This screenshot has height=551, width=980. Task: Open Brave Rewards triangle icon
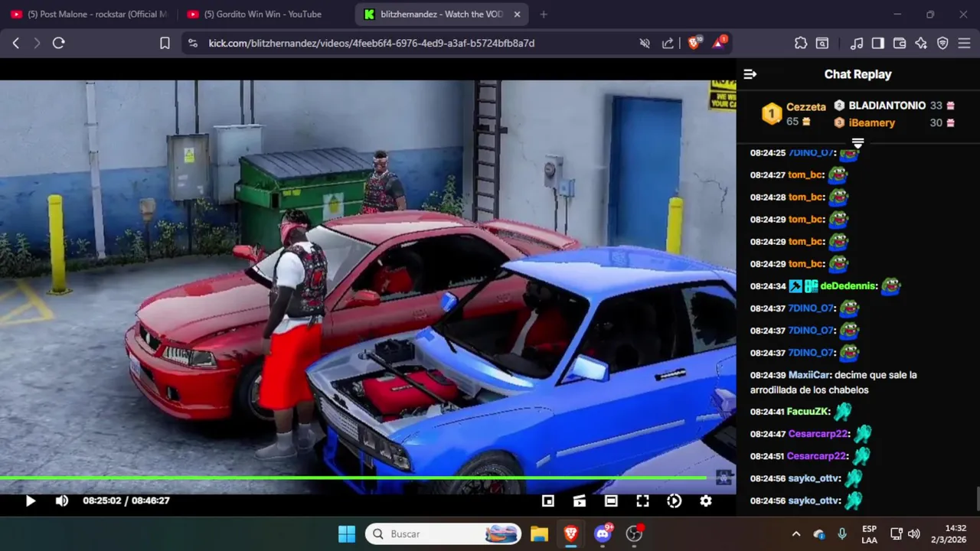(718, 43)
